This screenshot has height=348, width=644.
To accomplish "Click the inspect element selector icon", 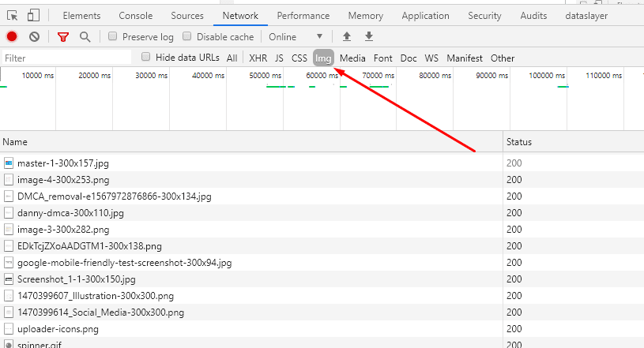I will point(13,16).
